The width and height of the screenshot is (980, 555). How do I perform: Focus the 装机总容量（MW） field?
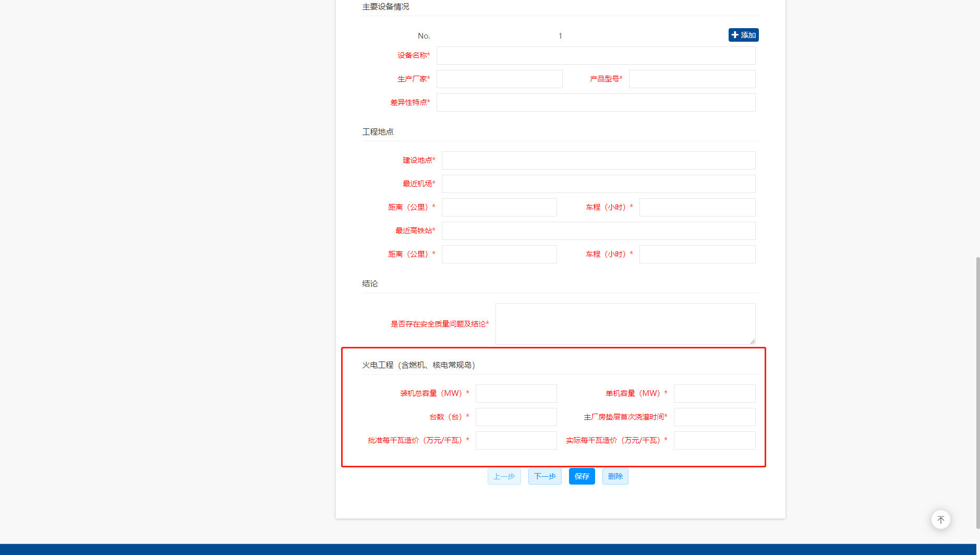tap(516, 393)
